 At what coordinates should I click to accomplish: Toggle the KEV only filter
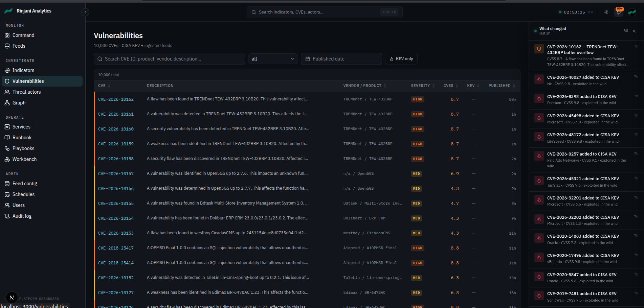point(401,59)
